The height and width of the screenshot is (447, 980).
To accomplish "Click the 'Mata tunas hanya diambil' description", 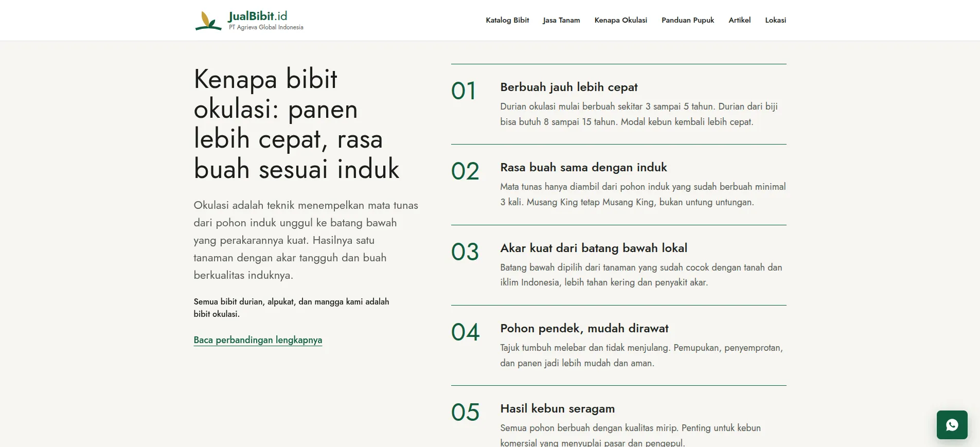I will click(x=643, y=194).
